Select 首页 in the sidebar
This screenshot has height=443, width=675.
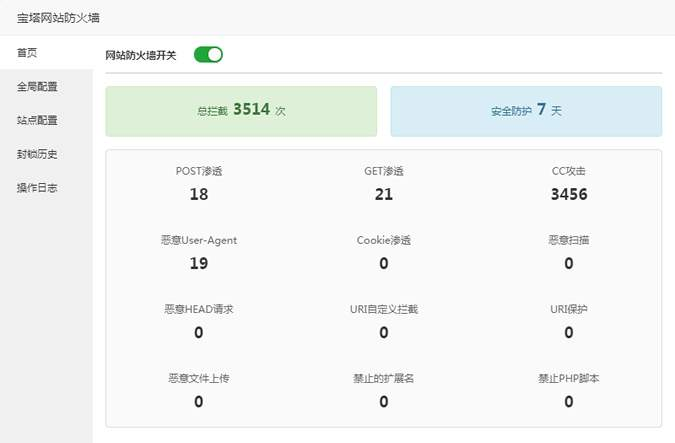tap(28, 52)
